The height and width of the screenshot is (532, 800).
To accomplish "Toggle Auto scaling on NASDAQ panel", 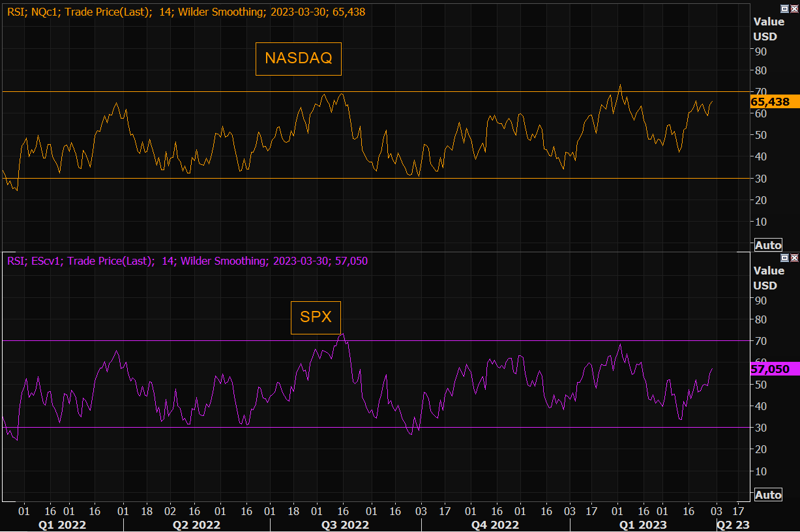I will click(x=768, y=245).
